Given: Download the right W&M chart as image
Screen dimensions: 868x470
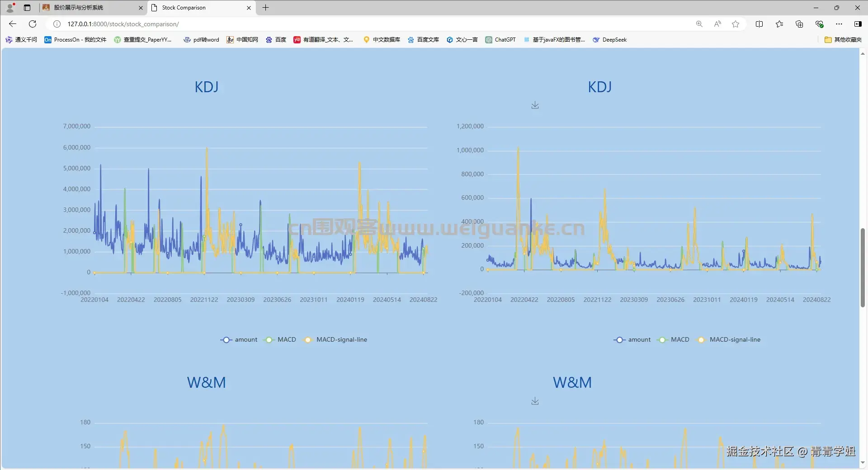Looking at the screenshot, I should pos(535,401).
